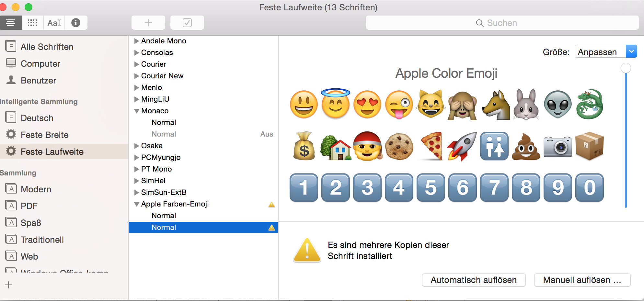Click the rocket emoji in the preview
Image resolution: width=644 pixels, height=301 pixels.
click(462, 146)
